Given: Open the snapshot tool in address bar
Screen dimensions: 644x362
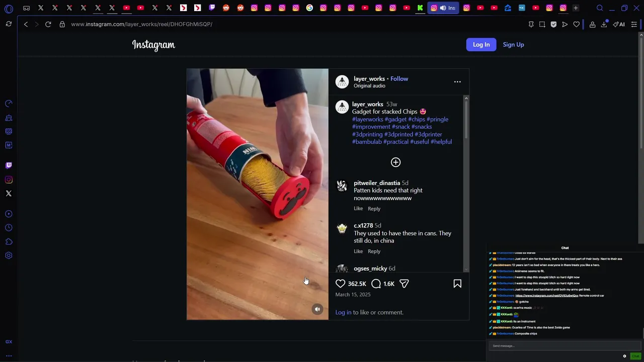Looking at the screenshot, I should click(542, 24).
